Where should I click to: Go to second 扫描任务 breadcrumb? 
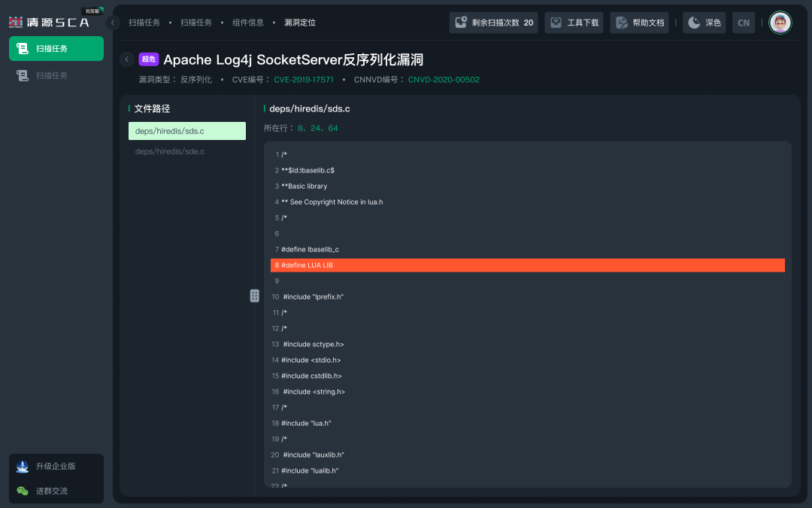[196, 23]
